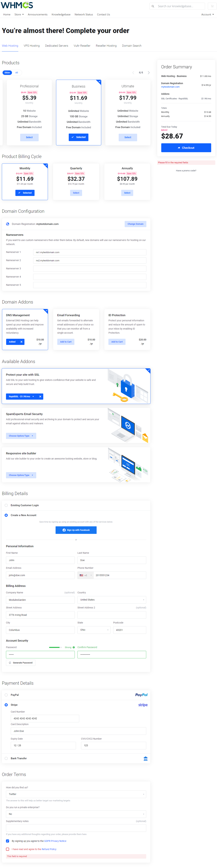Screen dimensions: 217x868
Task: Click the Nameserver 3 input field
Action: (90, 268)
